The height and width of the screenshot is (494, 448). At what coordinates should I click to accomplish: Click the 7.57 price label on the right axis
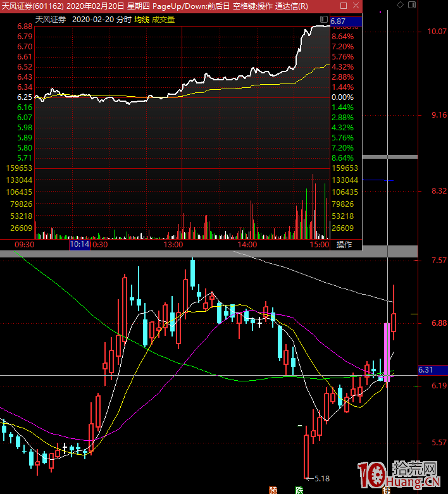click(x=439, y=261)
